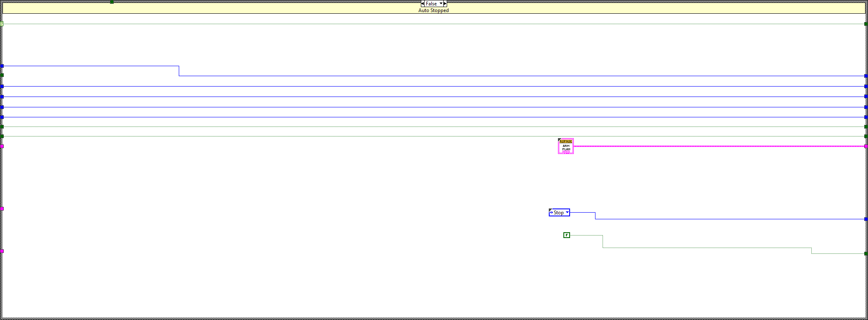Select green dotted wire from F constant
This screenshot has width=868, height=320.
tap(708, 248)
